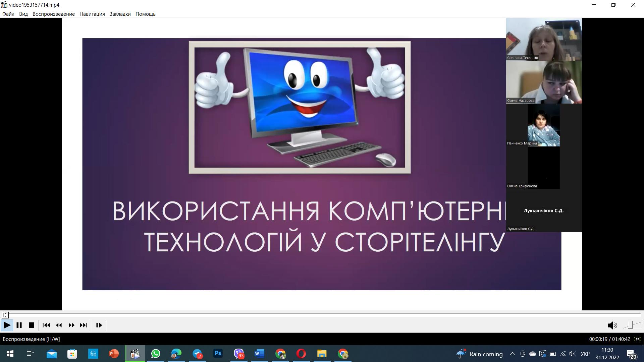The height and width of the screenshot is (362, 644).
Task: Open the Навигация menu
Action: 92,14
